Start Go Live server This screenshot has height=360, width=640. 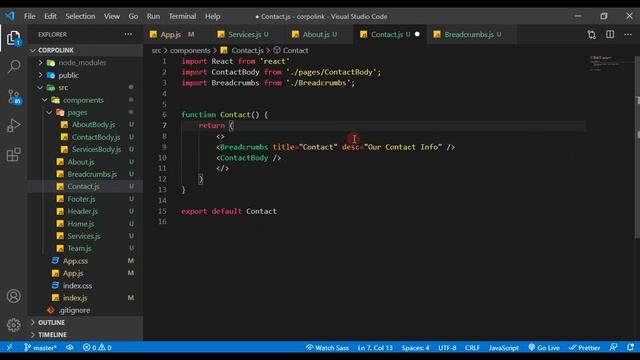click(x=544, y=348)
